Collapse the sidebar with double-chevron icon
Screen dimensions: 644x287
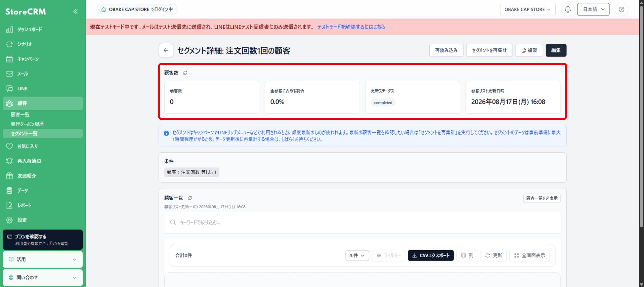75,12
